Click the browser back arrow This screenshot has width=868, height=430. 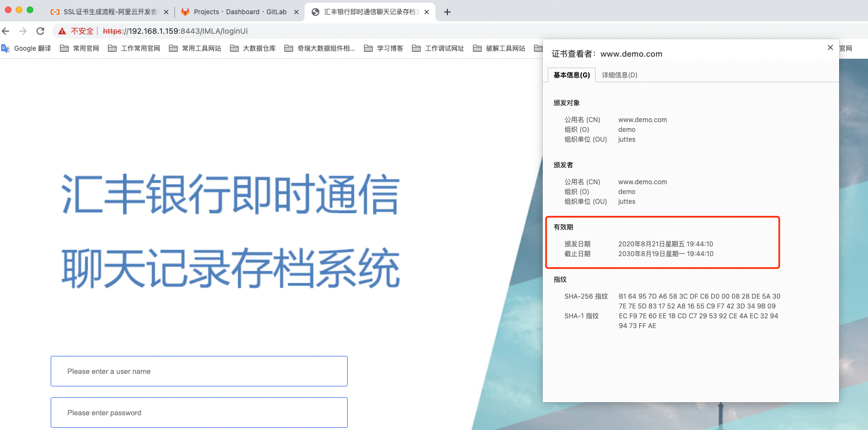(x=6, y=31)
